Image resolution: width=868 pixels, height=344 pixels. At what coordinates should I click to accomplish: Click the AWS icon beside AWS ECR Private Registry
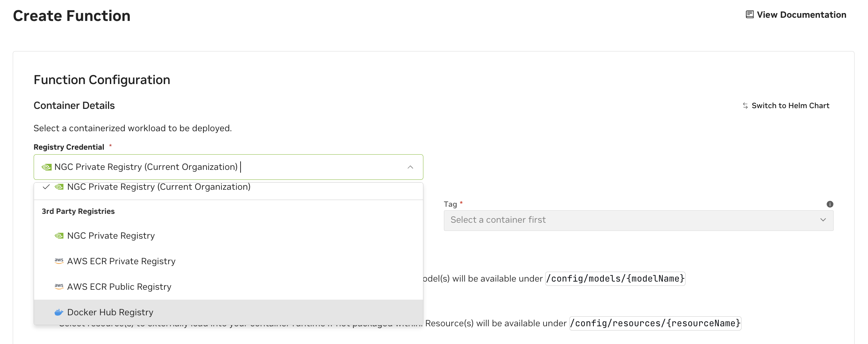coord(59,261)
